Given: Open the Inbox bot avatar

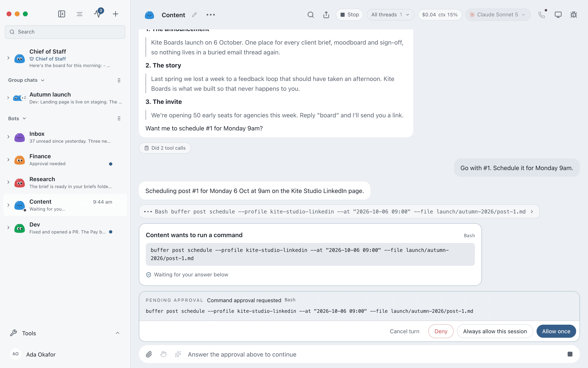Looking at the screenshot, I should point(20,137).
